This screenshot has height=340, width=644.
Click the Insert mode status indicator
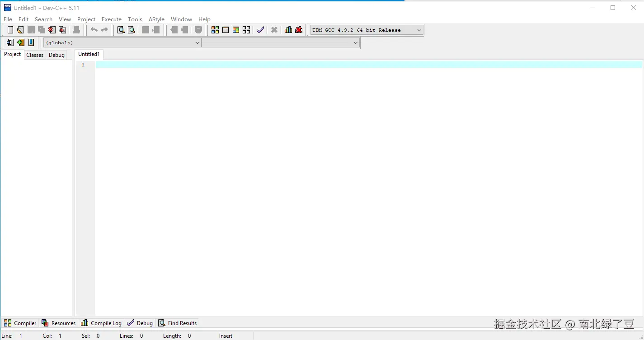click(226, 336)
